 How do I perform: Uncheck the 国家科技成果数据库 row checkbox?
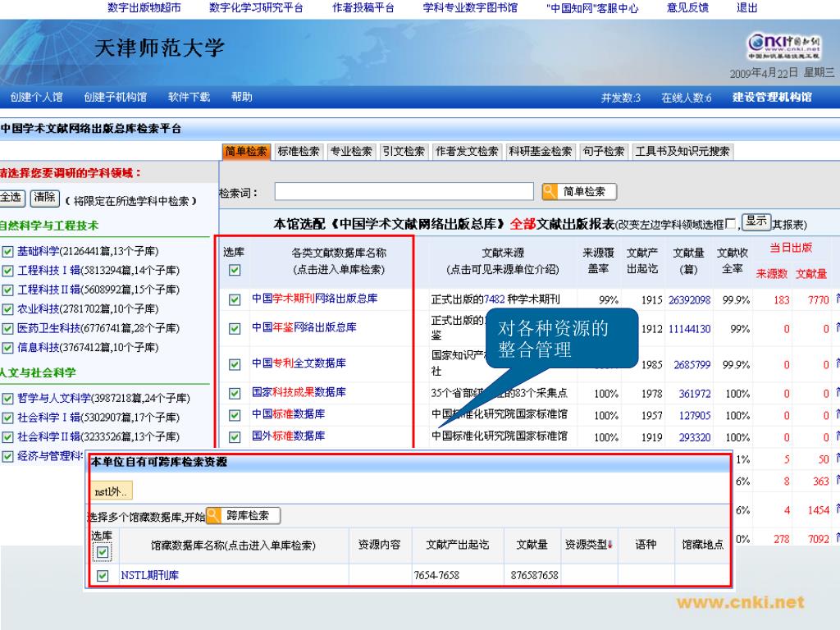(x=235, y=393)
